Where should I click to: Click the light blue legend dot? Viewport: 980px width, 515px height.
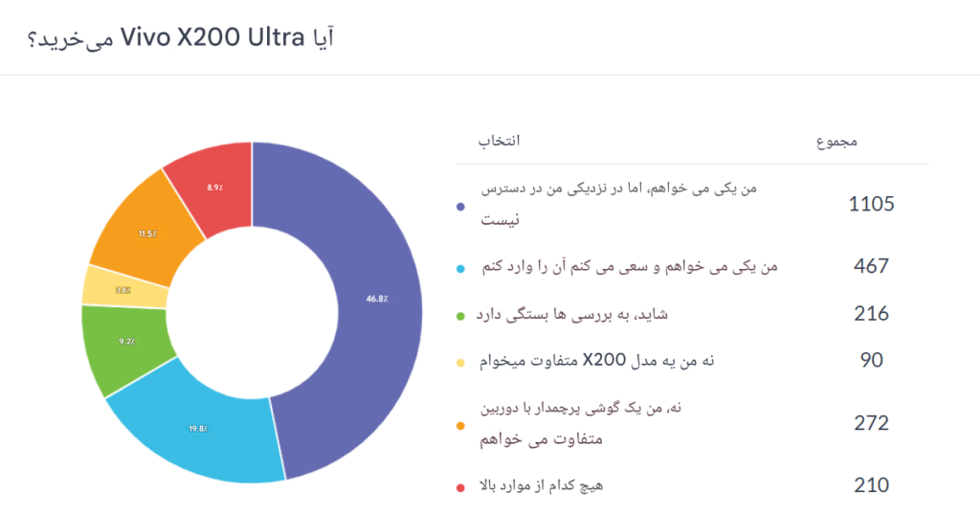pyautogui.click(x=460, y=269)
